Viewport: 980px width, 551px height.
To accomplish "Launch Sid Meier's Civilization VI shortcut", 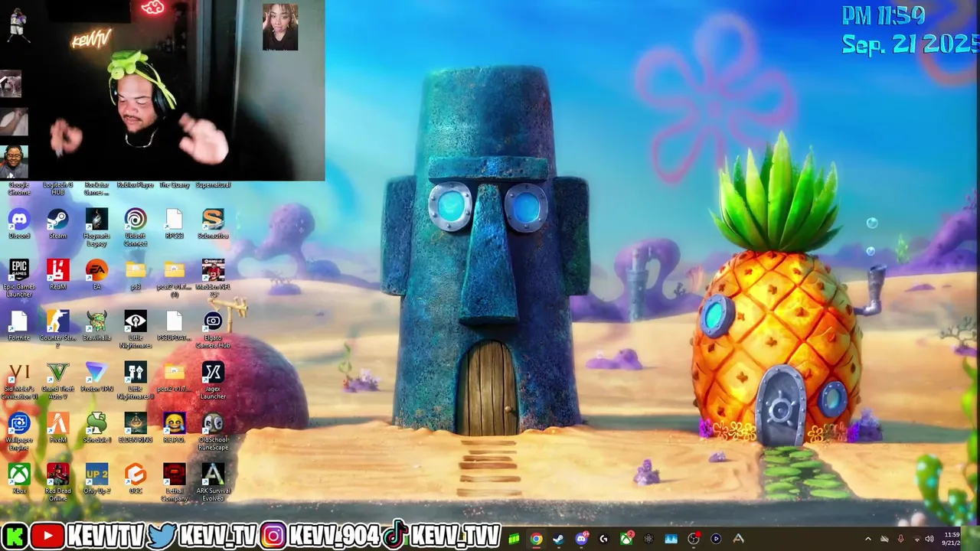I will tap(19, 381).
